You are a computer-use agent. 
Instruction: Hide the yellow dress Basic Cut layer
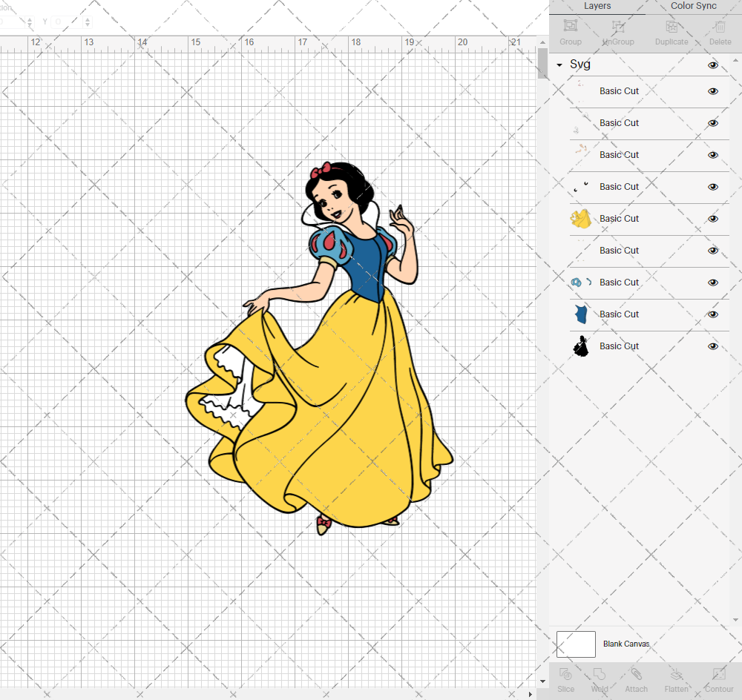pyautogui.click(x=713, y=219)
